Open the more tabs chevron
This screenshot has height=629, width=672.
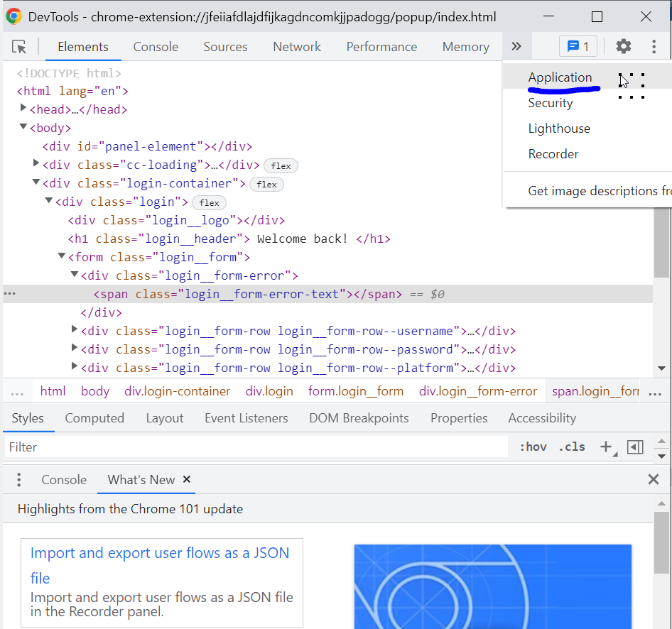tap(516, 46)
